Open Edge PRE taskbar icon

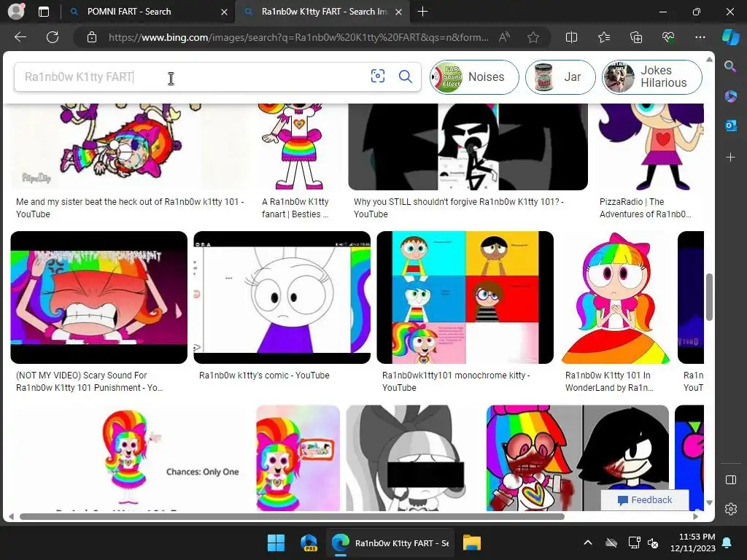point(309,542)
